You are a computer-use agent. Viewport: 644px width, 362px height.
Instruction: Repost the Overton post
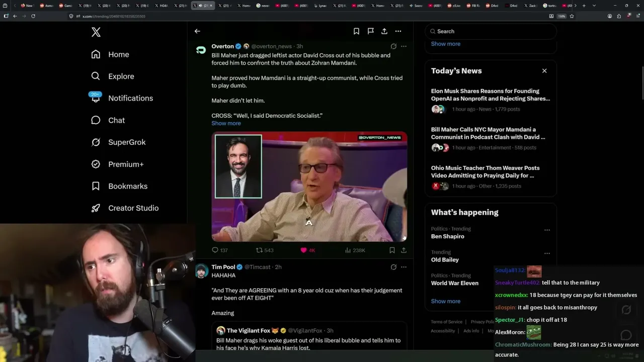[264, 250]
